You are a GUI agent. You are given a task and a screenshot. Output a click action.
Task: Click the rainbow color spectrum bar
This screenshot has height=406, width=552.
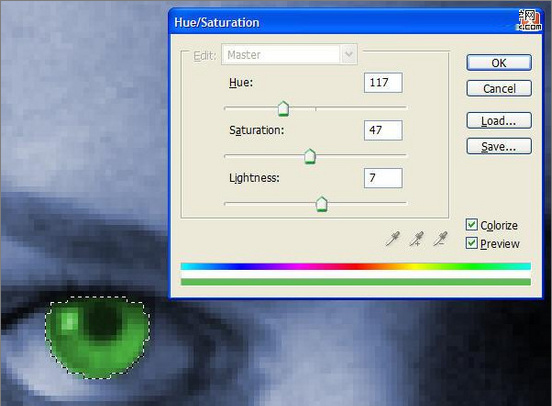pyautogui.click(x=356, y=266)
